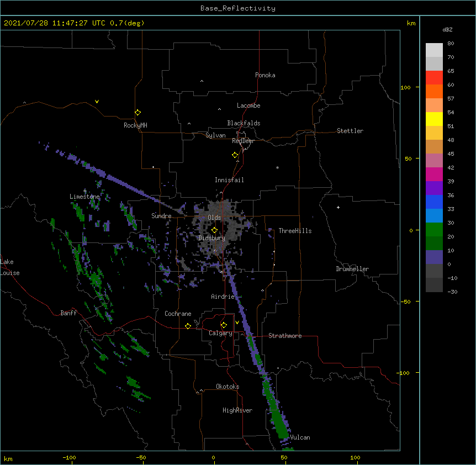Select the green 30 dBZ color band
Viewport: 476px width, 465px height.
click(x=434, y=230)
